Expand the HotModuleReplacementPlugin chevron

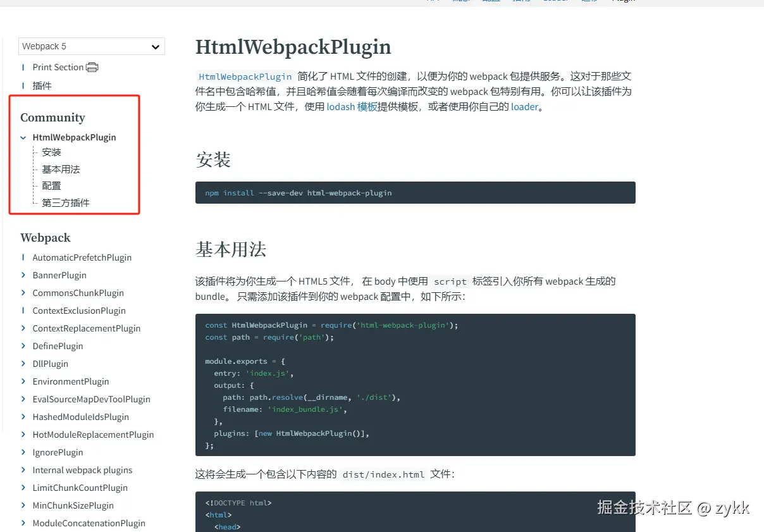[23, 435]
